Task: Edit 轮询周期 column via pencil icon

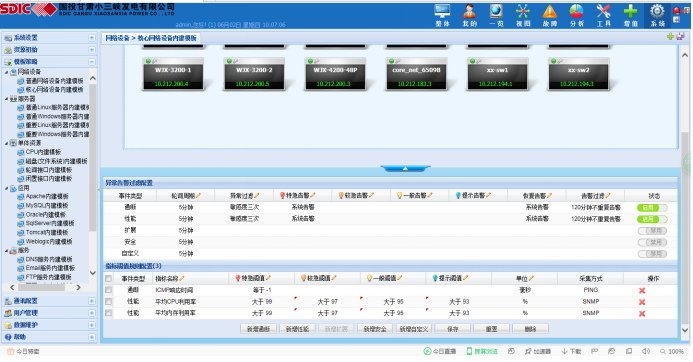Action: [x=198, y=195]
